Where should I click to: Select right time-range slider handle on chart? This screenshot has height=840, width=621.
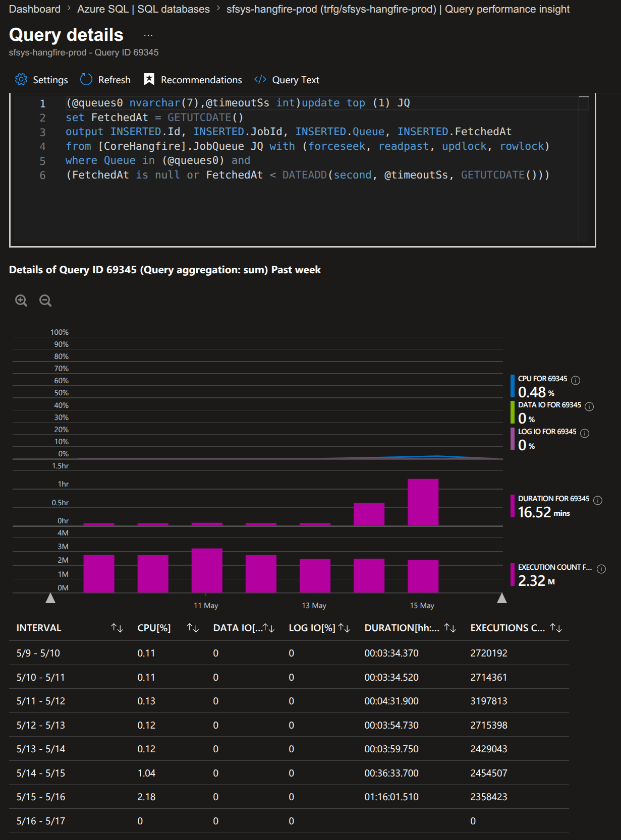pos(502,598)
